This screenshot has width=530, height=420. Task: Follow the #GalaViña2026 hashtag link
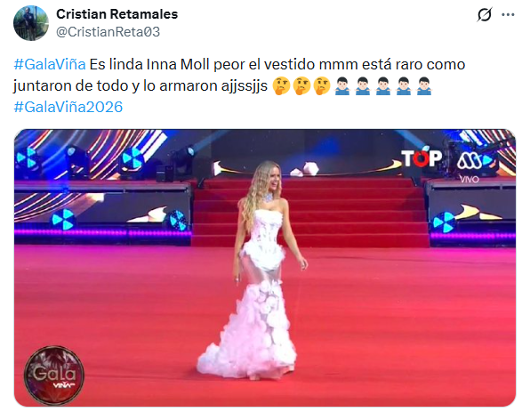pyautogui.click(x=68, y=107)
